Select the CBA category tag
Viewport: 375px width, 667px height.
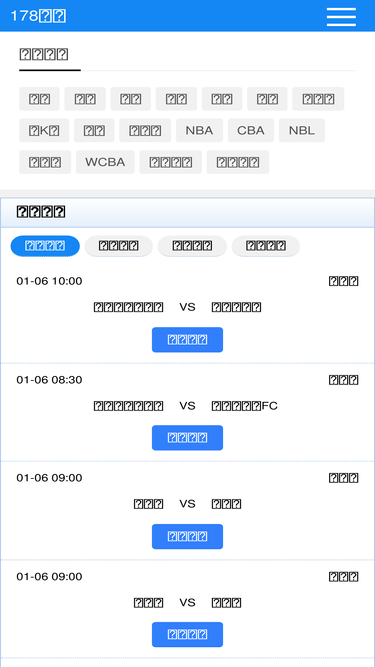coord(251,130)
